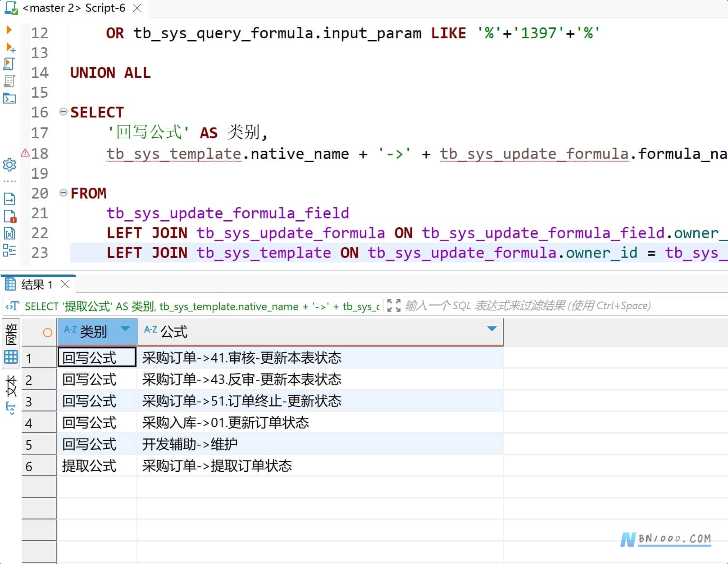The width and height of the screenshot is (728, 564).
Task: Click line number 23 in the gutter
Action: (40, 253)
